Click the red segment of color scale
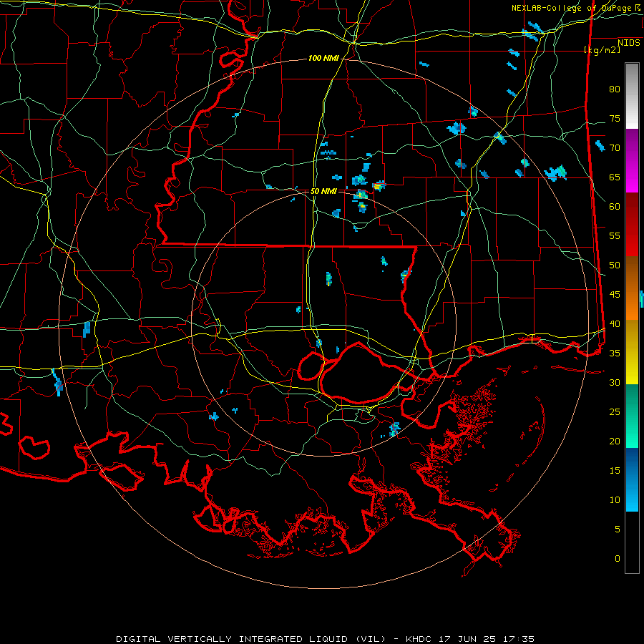The width and height of the screenshot is (644, 644). pyautogui.click(x=632, y=225)
